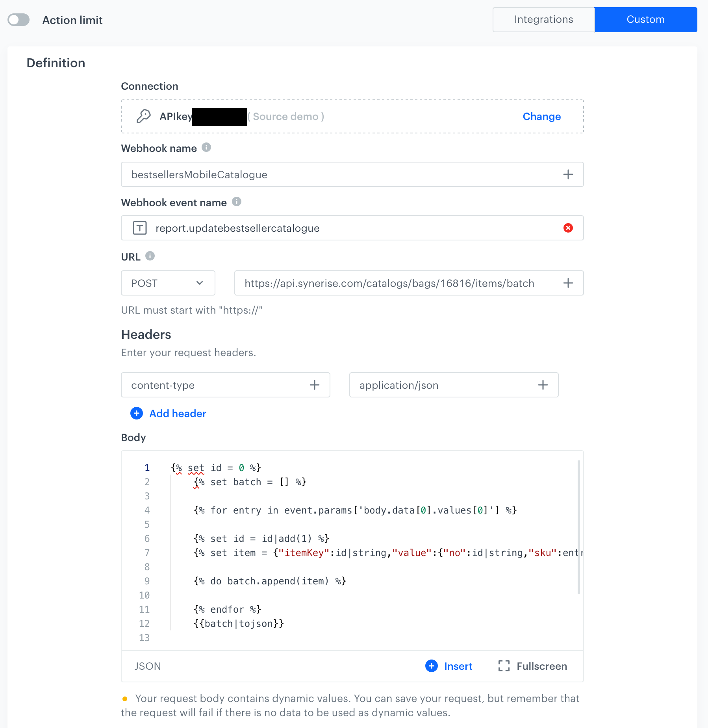Click plus icon in the URL field

[568, 283]
